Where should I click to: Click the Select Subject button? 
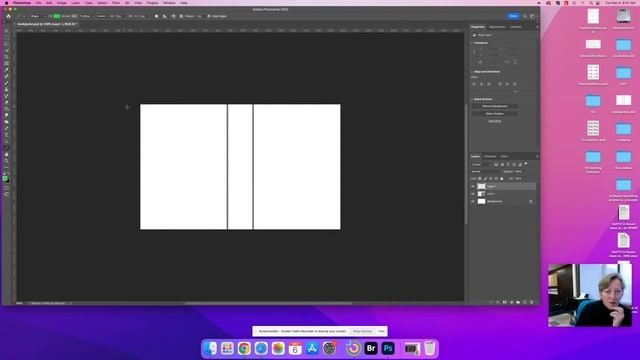[x=495, y=113]
